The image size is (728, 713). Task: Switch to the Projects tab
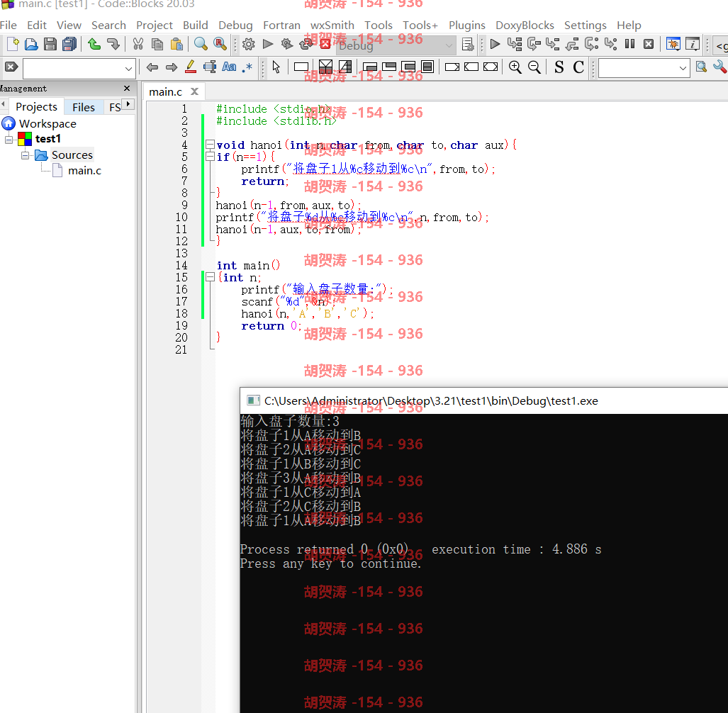tap(36, 107)
